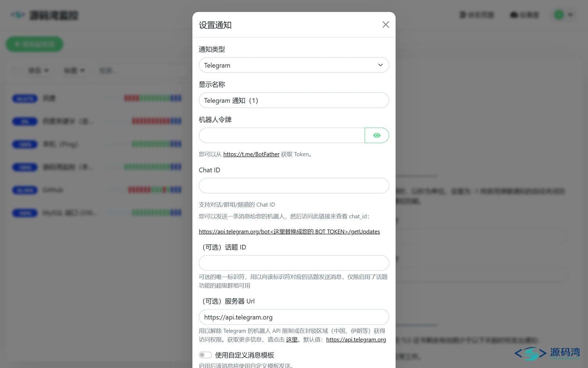The image size is (588, 368).
Task: Toggle token visibility eye icon
Action: click(377, 135)
